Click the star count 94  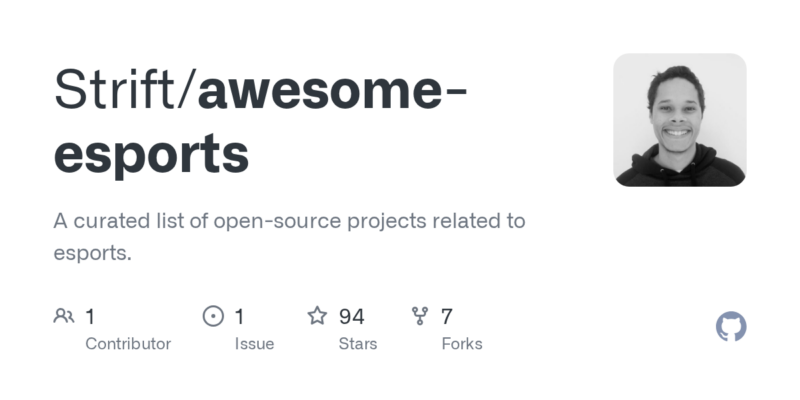351,317
